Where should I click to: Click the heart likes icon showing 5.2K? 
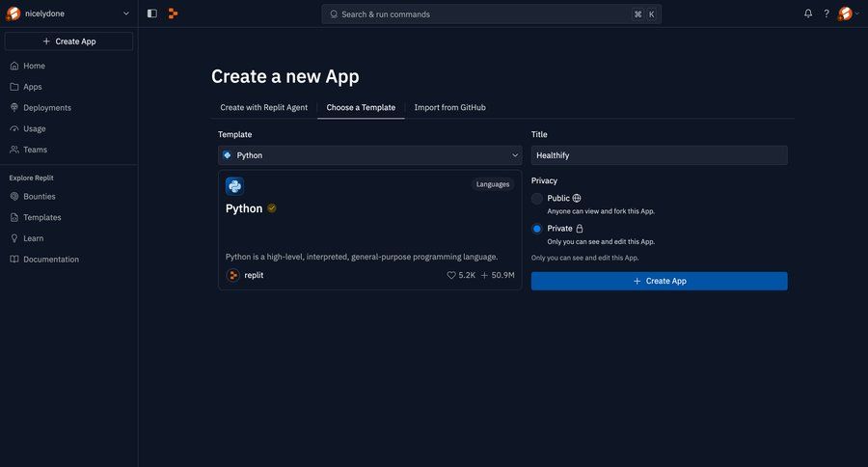[451, 275]
